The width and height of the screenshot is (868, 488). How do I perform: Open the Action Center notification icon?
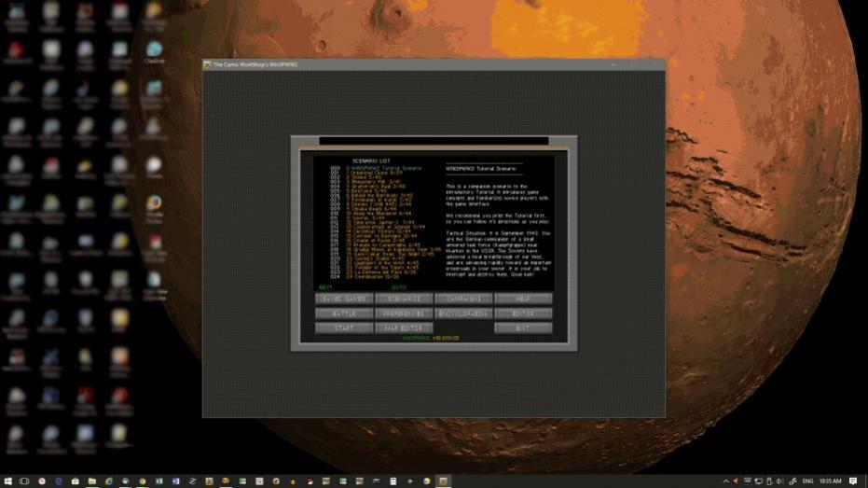854,481
